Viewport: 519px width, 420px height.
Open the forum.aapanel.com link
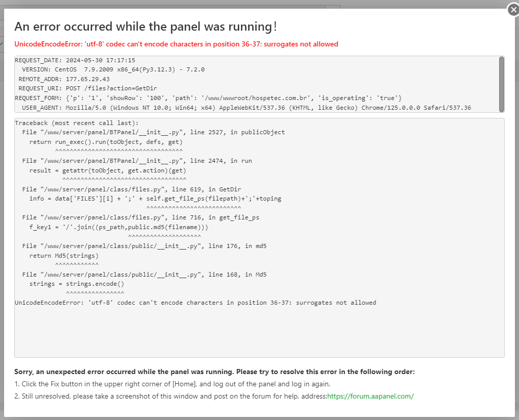(370, 396)
